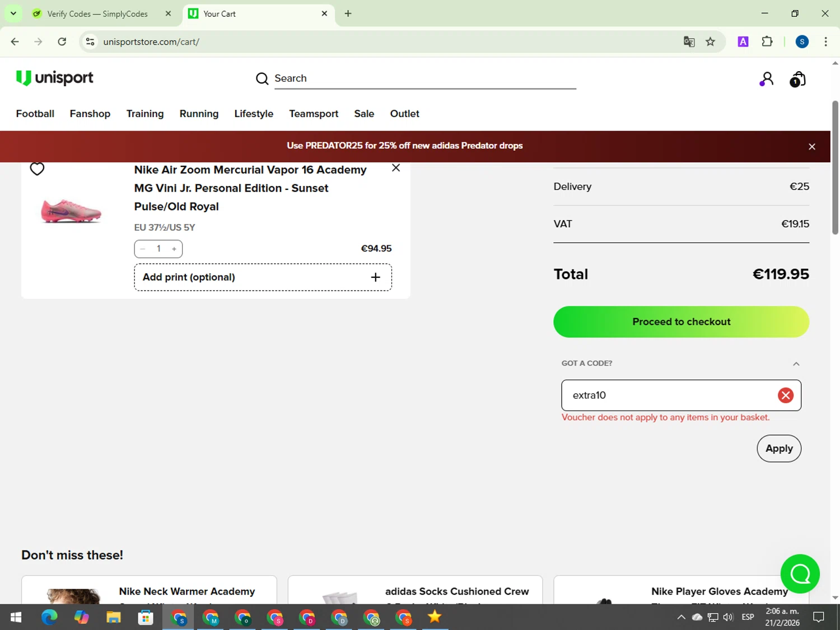Image resolution: width=840 pixels, height=630 pixels.
Task: Go forward in browser history
Action: [x=38, y=41]
